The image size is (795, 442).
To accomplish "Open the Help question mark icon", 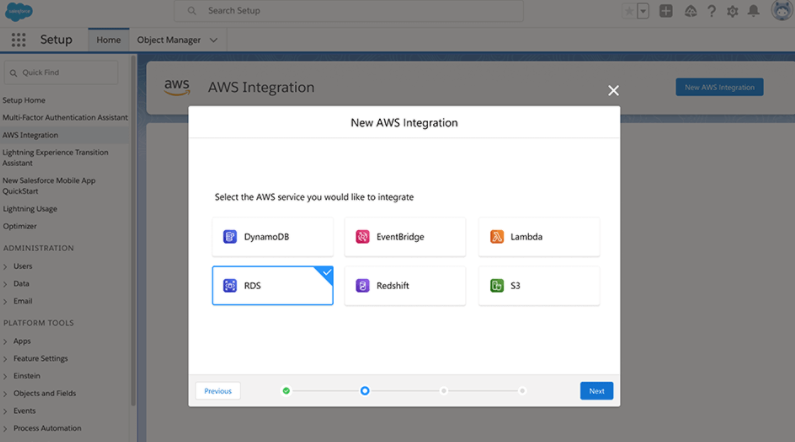I will pos(711,11).
